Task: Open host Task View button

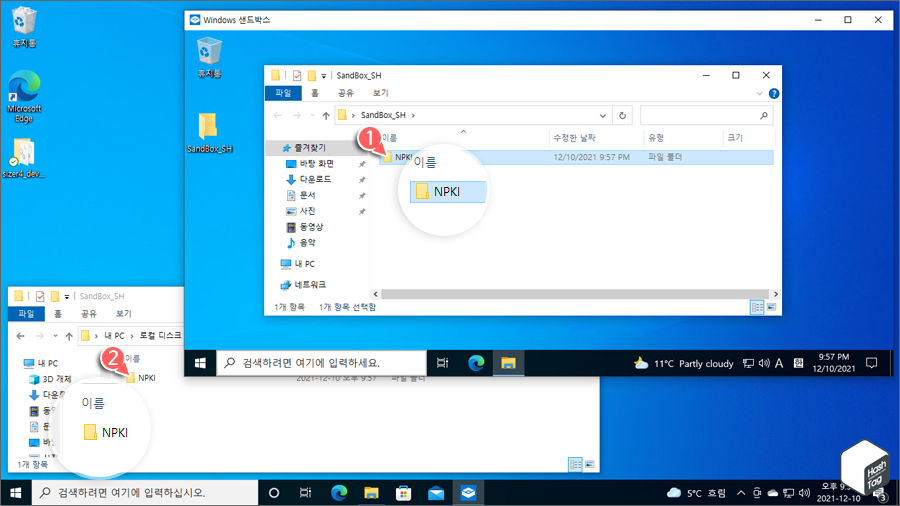Action: click(x=306, y=493)
